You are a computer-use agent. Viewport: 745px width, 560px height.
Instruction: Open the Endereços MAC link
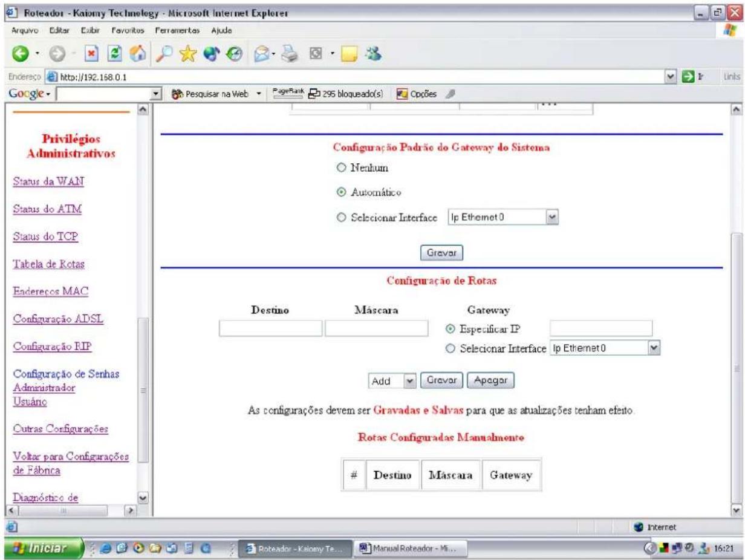pyautogui.click(x=51, y=292)
